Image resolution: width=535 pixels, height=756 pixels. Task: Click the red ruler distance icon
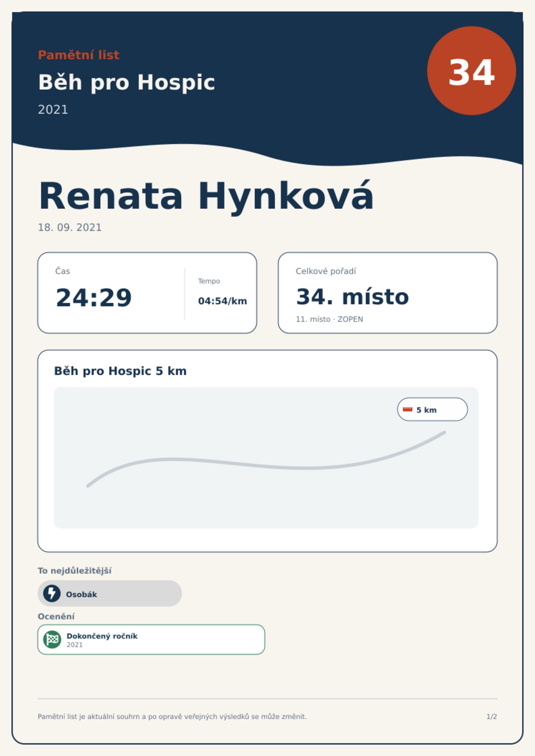[x=408, y=409]
